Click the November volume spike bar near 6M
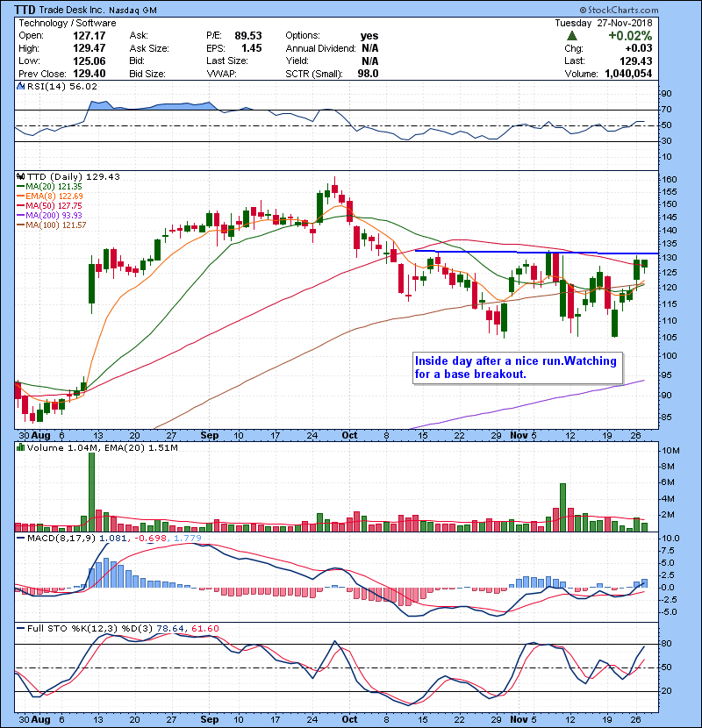The width and height of the screenshot is (702, 728). (x=563, y=508)
